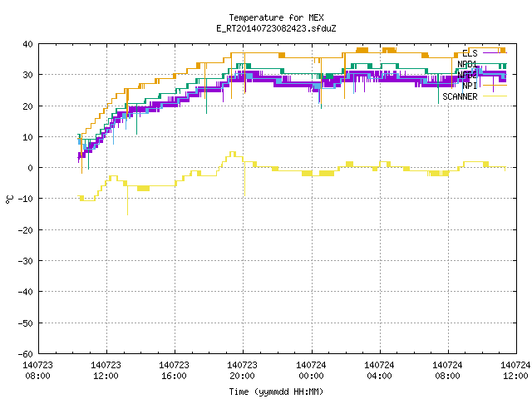
Task: Click the orange NPI legend line sample
Action: (495, 86)
